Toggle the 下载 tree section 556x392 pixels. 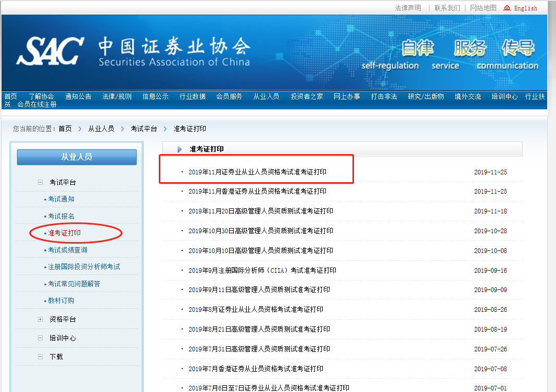[x=40, y=357]
